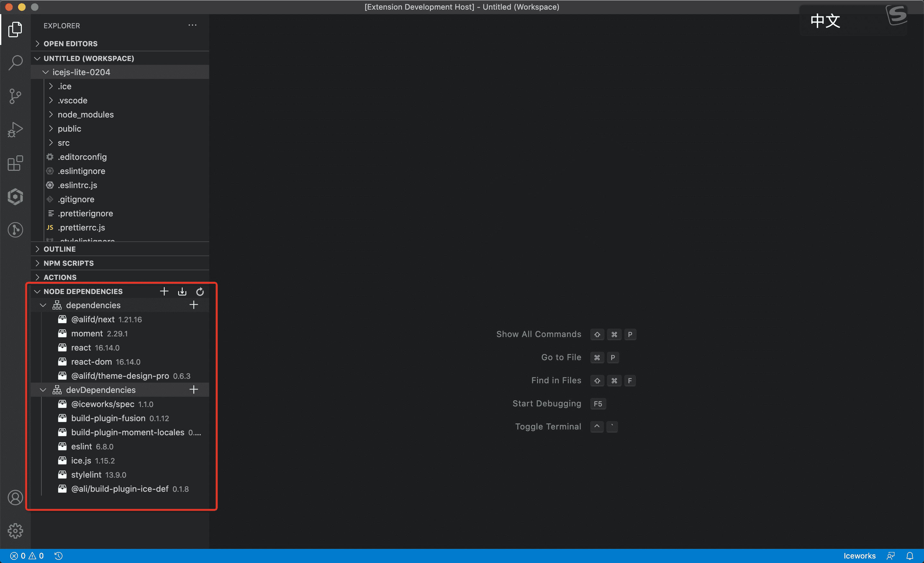Refresh the Node Dependencies list
This screenshot has height=563, width=924.
click(x=200, y=291)
